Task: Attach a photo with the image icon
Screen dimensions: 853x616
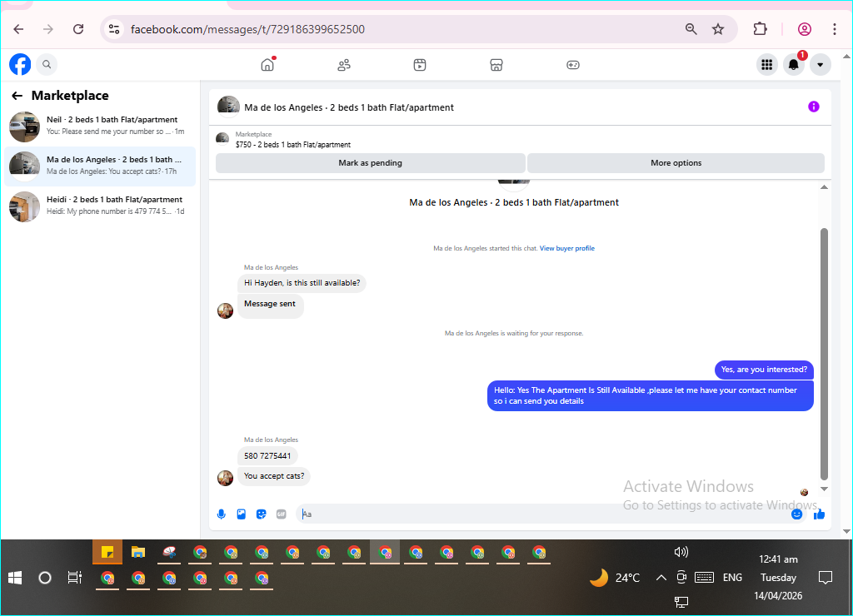Action: tap(241, 514)
